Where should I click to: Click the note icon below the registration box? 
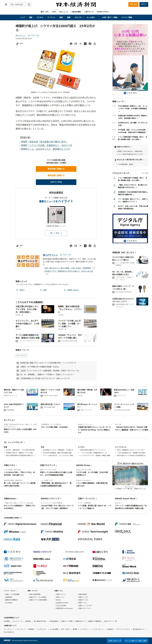tap(80, 246)
